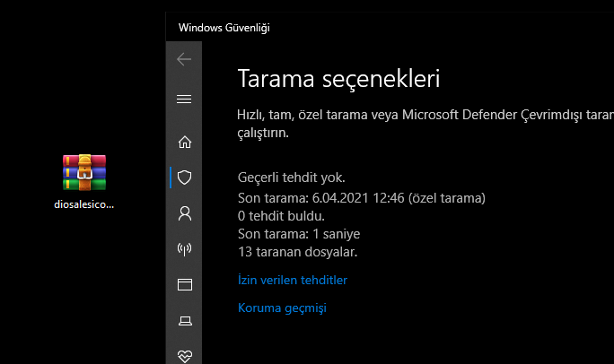Click the Son tarama: 1 saniye line

pyautogui.click(x=299, y=234)
